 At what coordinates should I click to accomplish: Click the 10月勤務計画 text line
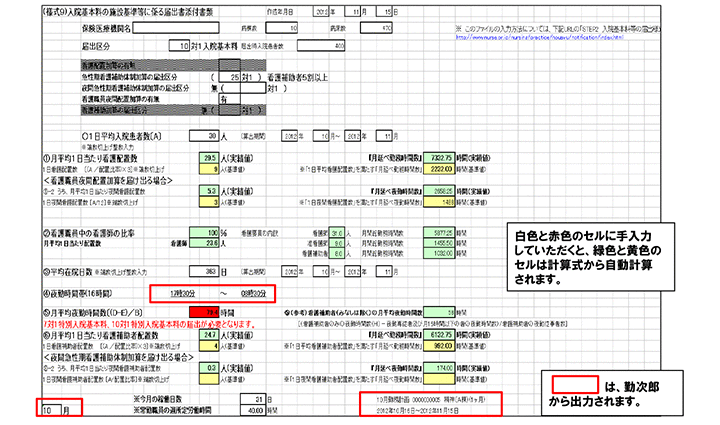tap(430, 399)
